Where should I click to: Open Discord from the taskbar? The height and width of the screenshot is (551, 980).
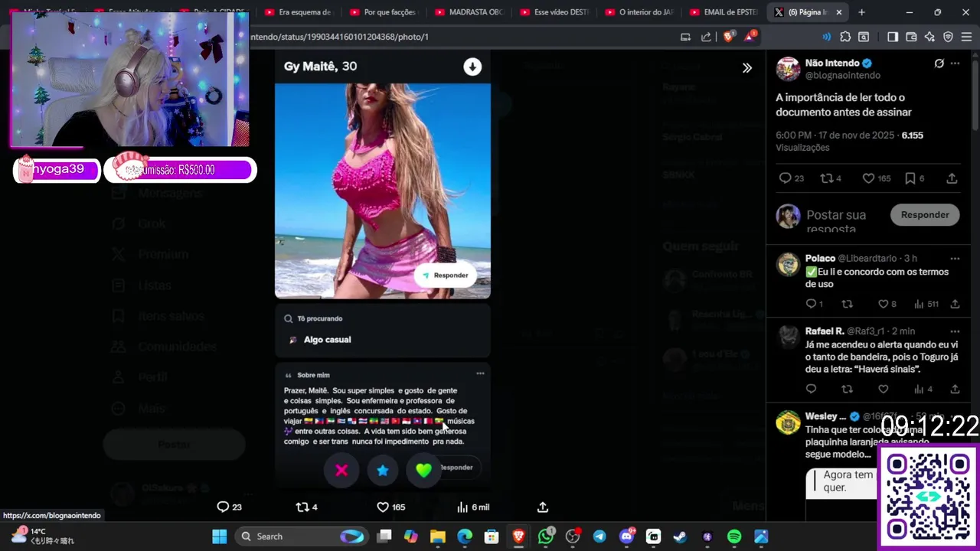point(626,536)
